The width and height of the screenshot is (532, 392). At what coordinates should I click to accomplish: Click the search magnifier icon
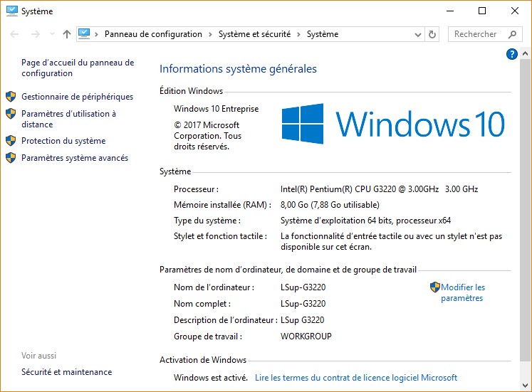pyautogui.click(x=512, y=34)
